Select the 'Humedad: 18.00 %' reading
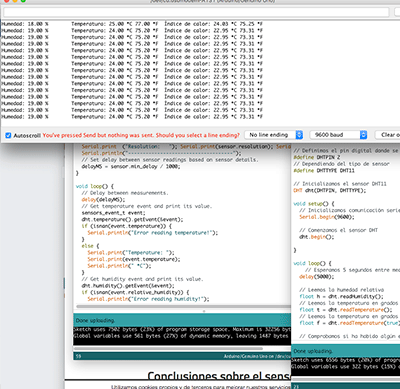The image size is (400, 389). 25,24
